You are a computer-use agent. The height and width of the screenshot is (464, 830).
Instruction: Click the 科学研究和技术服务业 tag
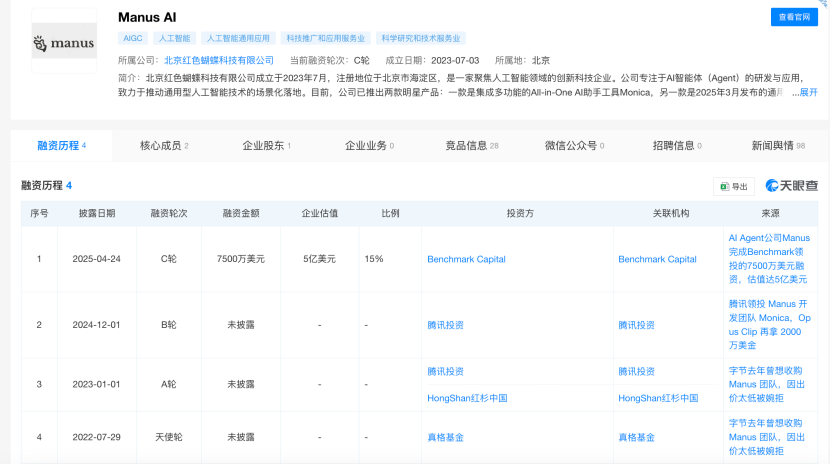click(x=421, y=38)
